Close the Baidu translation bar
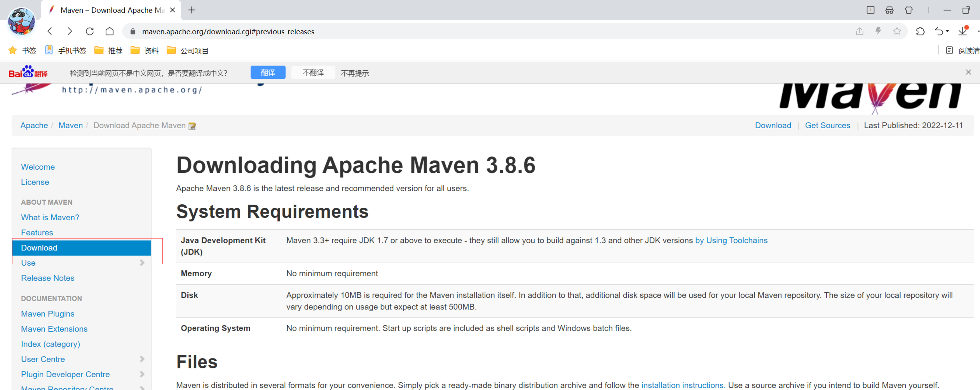This screenshot has height=390, width=980. pos(968,72)
